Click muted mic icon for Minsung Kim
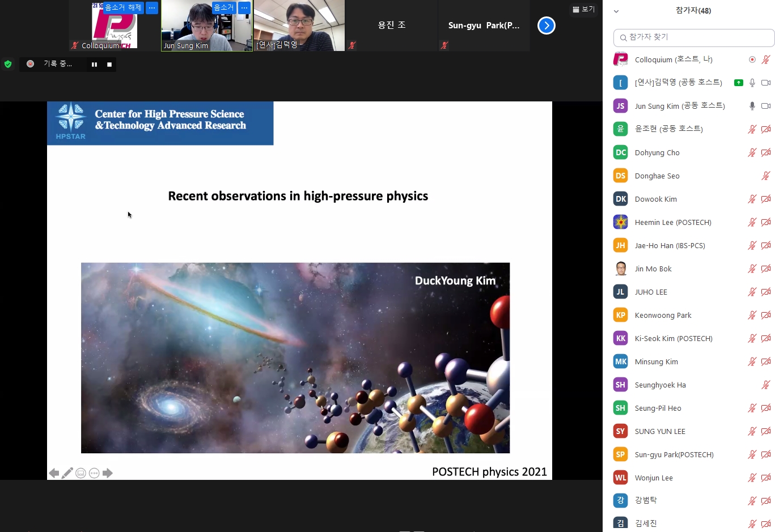 (x=752, y=361)
